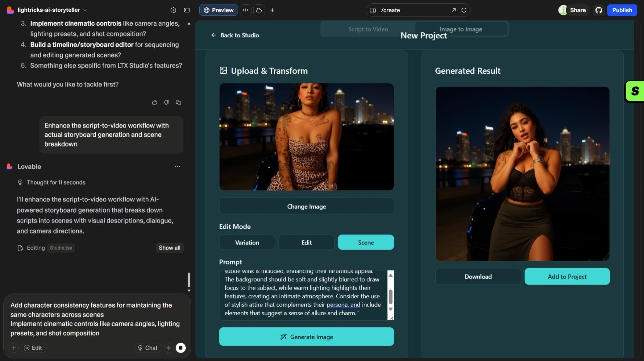Open preview in new tab arrow icon
Image resolution: width=644 pixels, height=361 pixels.
point(454,10)
